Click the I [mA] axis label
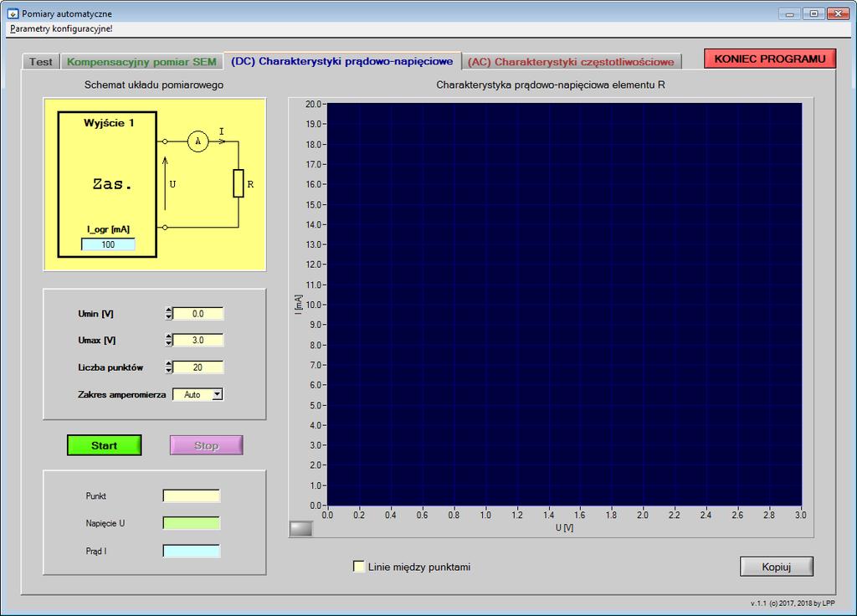The width and height of the screenshot is (857, 616). point(298,305)
